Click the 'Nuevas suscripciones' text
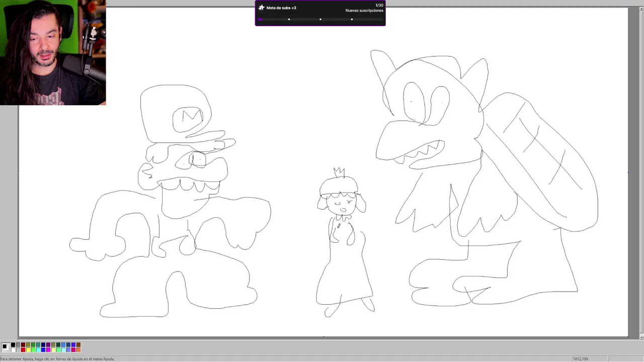 point(364,11)
